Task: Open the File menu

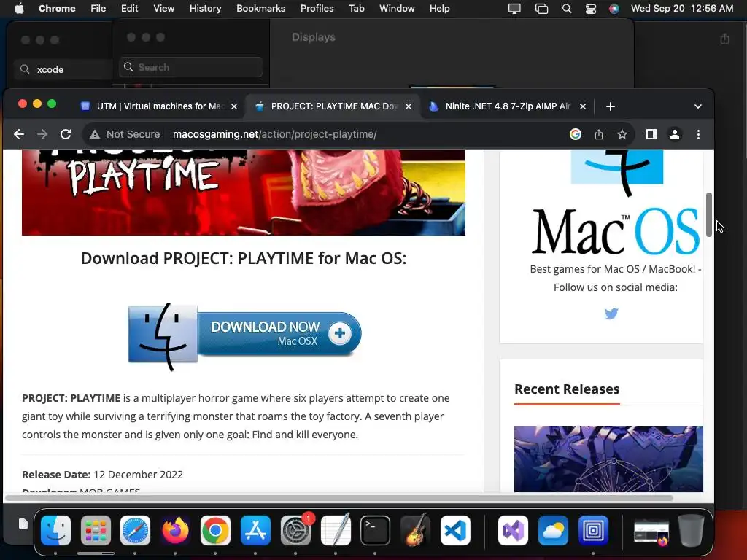Action: tap(98, 9)
